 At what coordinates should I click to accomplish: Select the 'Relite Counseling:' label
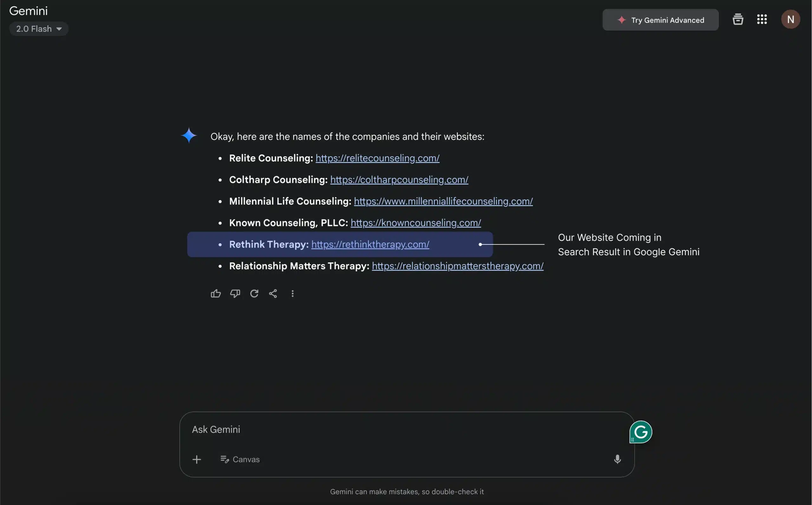(x=271, y=158)
